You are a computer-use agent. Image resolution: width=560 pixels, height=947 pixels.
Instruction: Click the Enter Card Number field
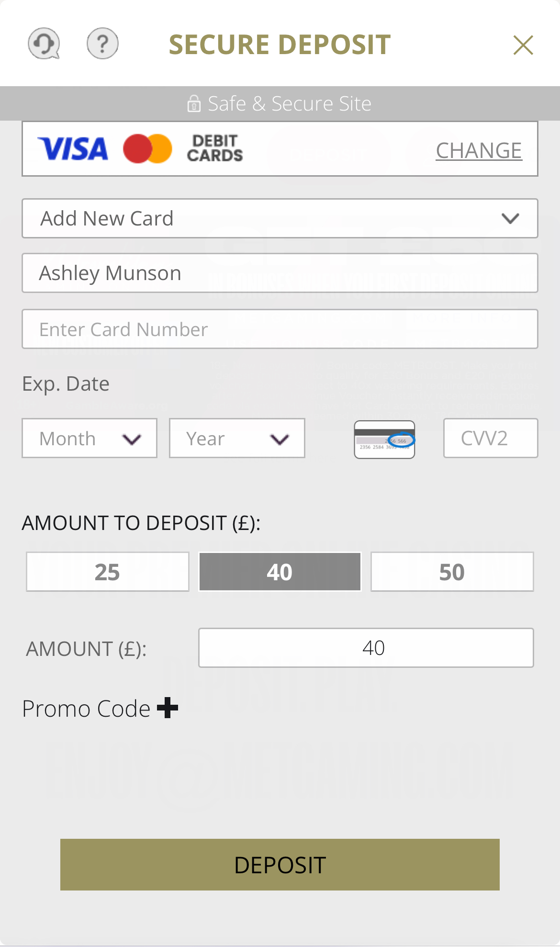pos(280,329)
